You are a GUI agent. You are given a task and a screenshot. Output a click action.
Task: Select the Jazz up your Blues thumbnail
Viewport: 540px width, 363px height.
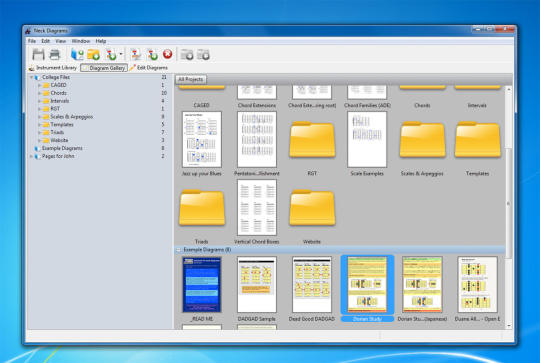click(202, 139)
